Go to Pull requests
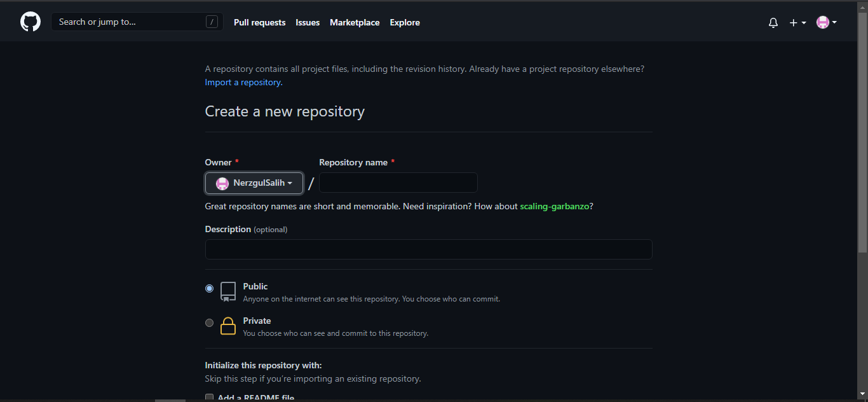 [x=260, y=22]
